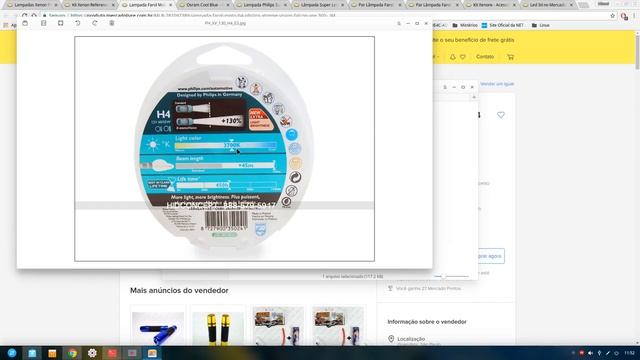Delete the image using the trash icon

coord(112,23)
